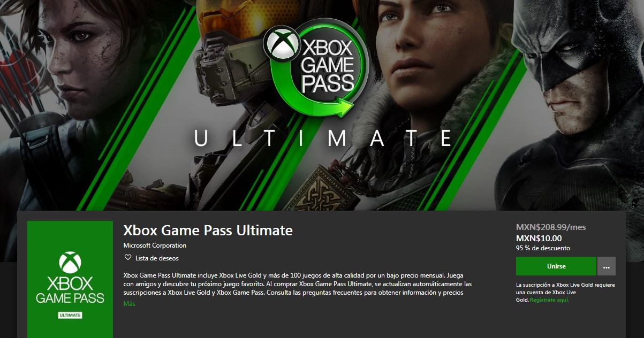644x338 pixels.
Task: Click the Xbox sphere logo in green box art
Action: [x=70, y=262]
